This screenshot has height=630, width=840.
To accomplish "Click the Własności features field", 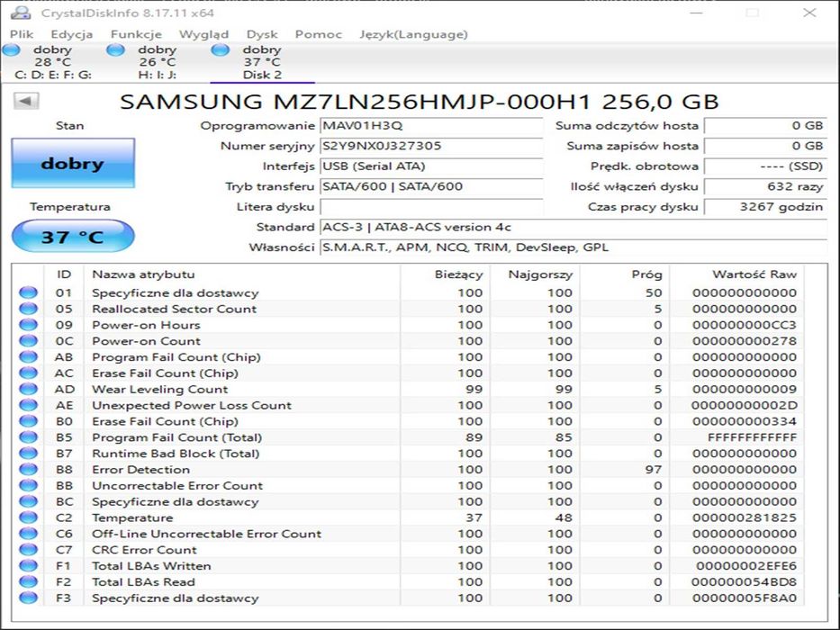I will [x=574, y=247].
